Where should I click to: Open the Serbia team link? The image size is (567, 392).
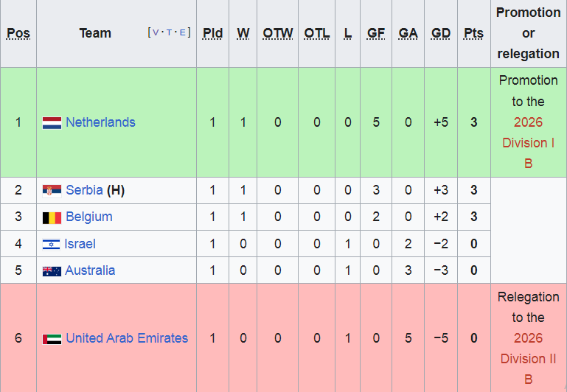click(x=84, y=190)
